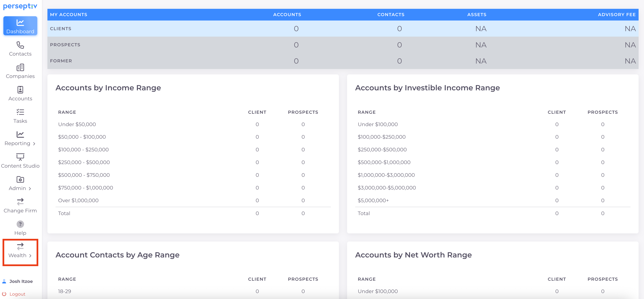The height and width of the screenshot is (299, 644).
Task: Click the Change Firm arrows icon
Action: 20,202
